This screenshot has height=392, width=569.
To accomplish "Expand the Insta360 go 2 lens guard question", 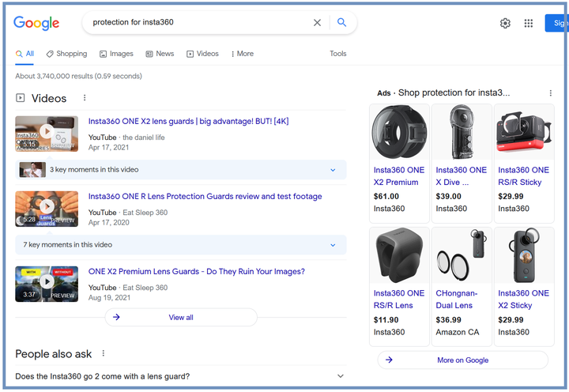I will pos(181,376).
